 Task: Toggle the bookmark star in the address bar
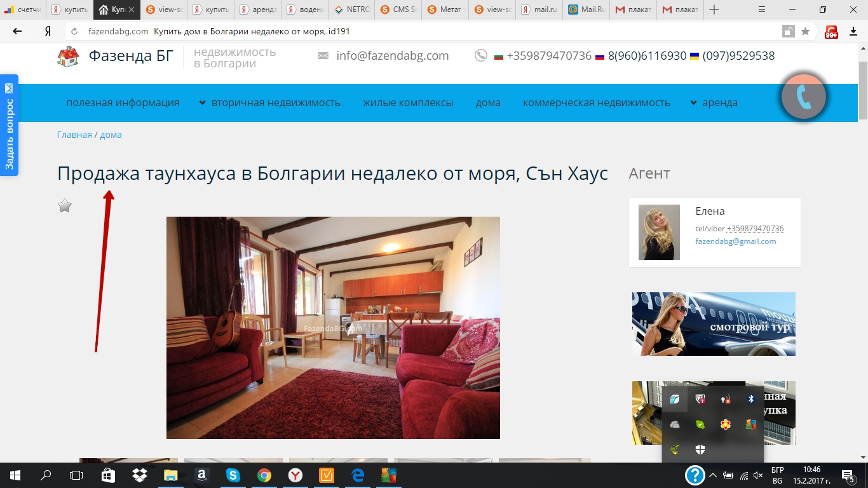click(805, 32)
